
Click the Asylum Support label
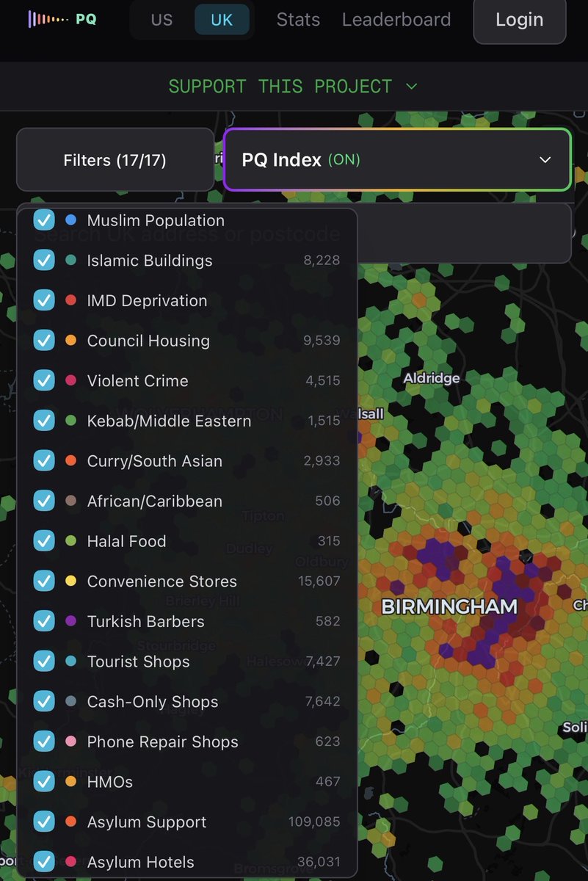[x=147, y=822]
